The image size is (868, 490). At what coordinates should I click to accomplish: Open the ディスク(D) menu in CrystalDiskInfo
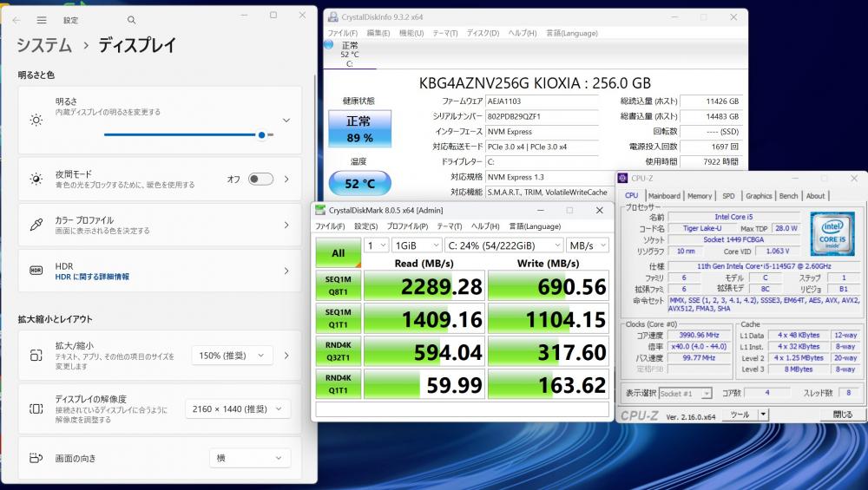(x=483, y=33)
